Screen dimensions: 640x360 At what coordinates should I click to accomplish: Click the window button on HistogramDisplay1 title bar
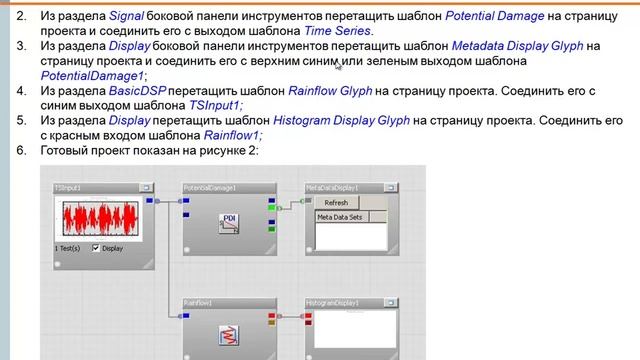391,302
